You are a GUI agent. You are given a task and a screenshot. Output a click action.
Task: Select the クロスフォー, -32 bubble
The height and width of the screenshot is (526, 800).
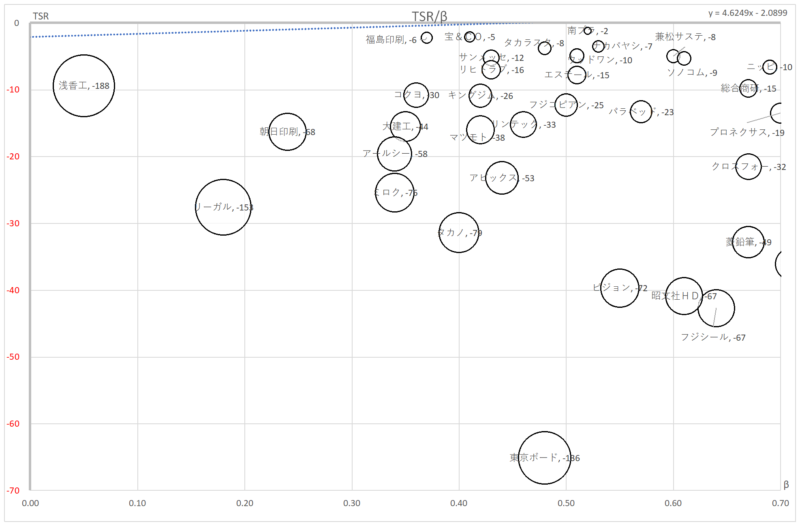pos(748,166)
